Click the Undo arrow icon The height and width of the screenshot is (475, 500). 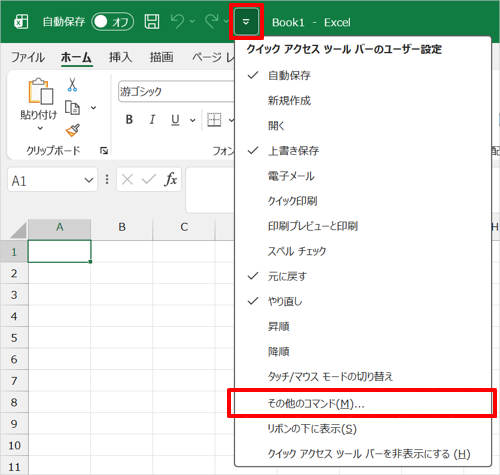177,21
